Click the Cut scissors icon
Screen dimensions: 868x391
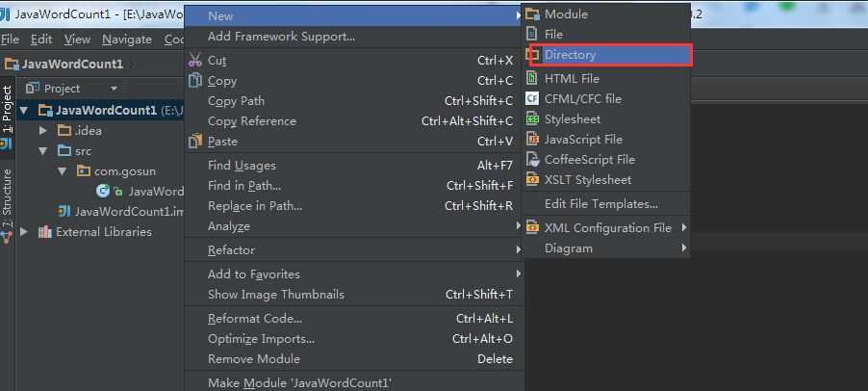(x=195, y=60)
